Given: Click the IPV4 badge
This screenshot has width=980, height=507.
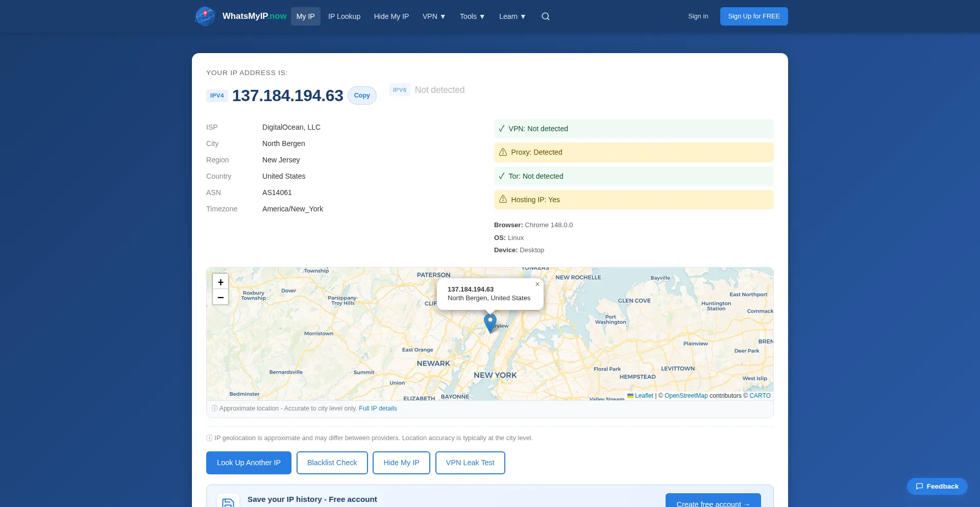Looking at the screenshot, I should [x=217, y=95].
